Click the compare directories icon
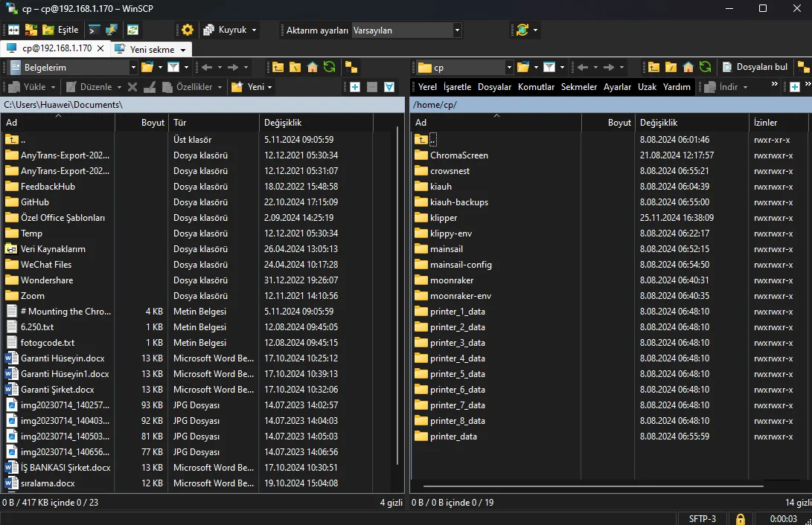Viewport: 812px width, 525px height. click(13, 30)
